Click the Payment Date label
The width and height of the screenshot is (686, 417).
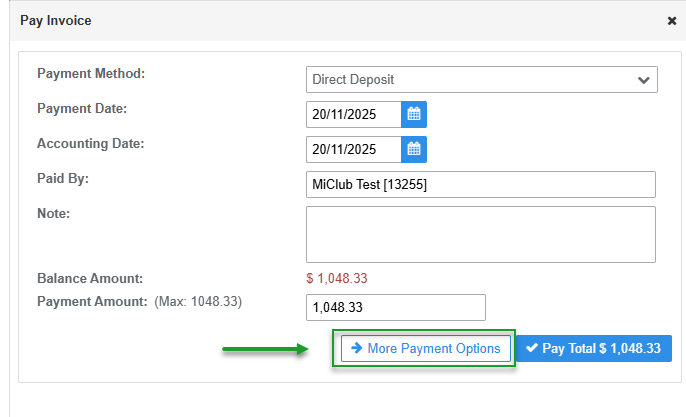pos(82,109)
